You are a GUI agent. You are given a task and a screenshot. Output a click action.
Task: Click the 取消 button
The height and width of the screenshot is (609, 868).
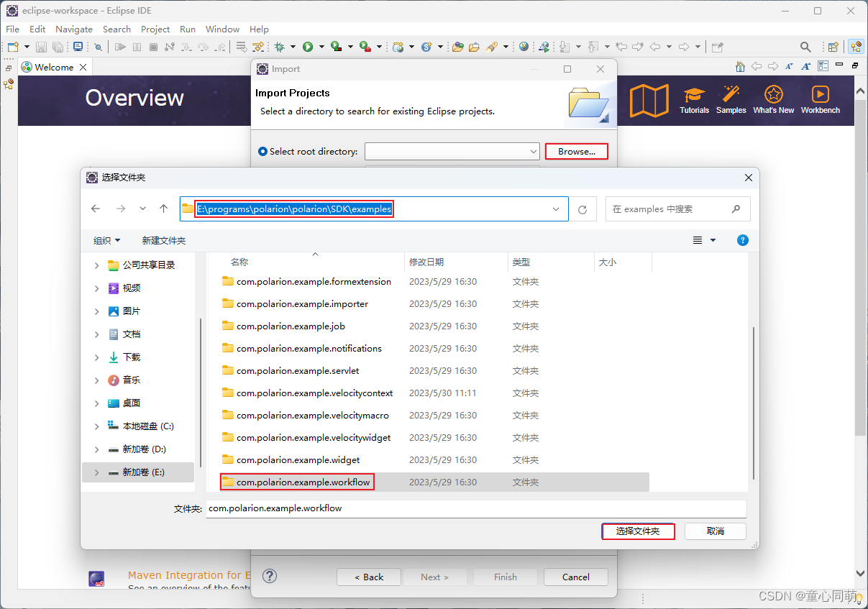point(716,531)
